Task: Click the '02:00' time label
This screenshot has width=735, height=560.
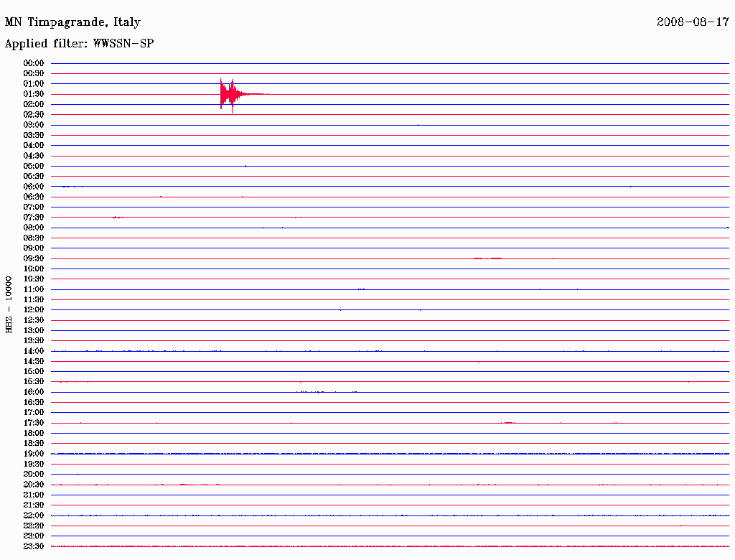Action: tap(34, 105)
